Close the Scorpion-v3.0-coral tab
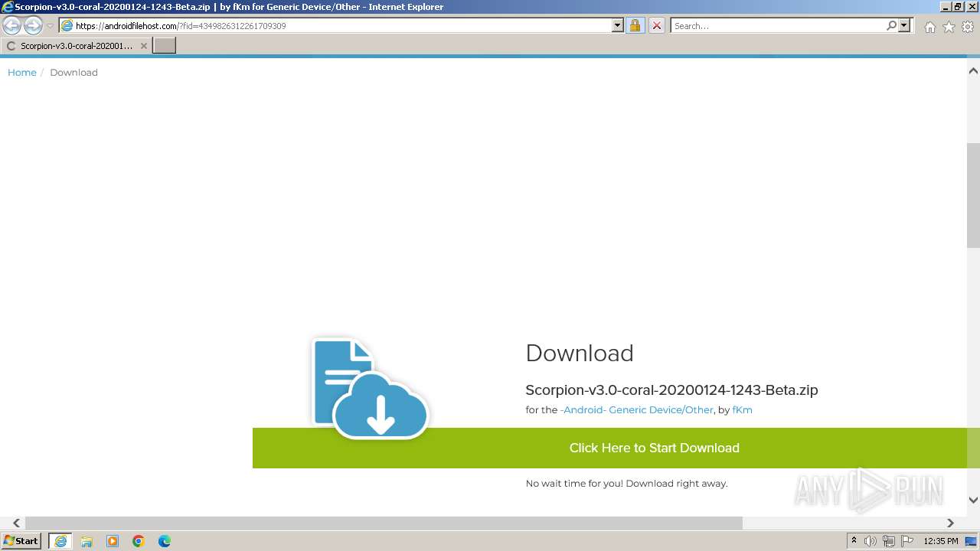Image resolution: width=980 pixels, height=551 pixels. [x=143, y=46]
